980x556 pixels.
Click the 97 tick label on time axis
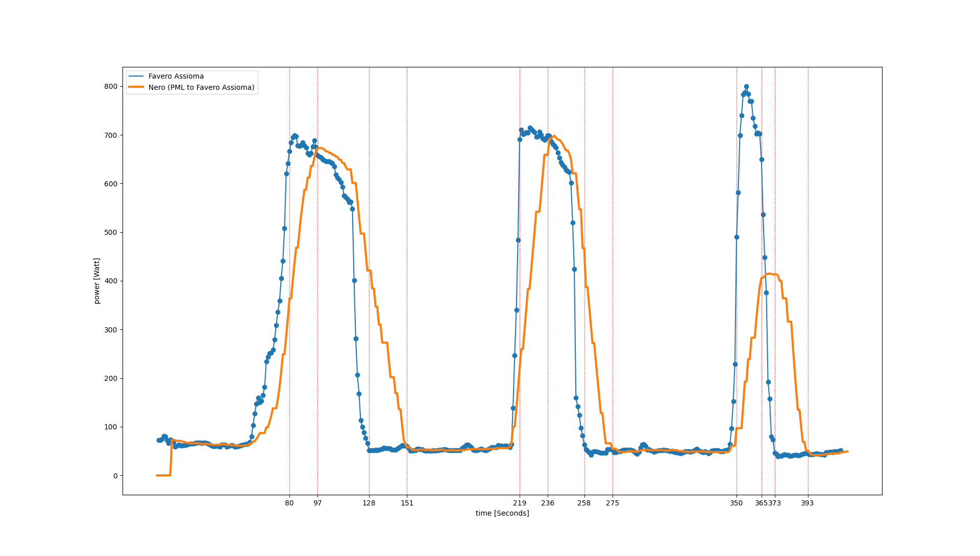point(317,503)
